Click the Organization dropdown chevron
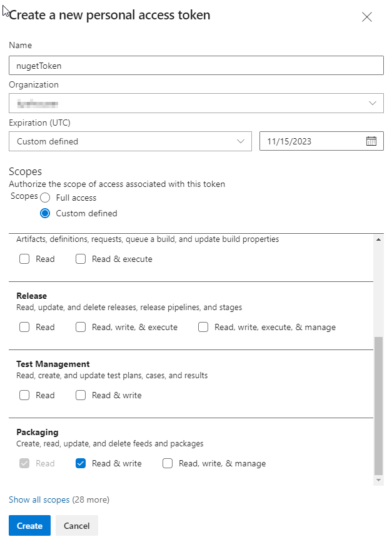 tap(374, 103)
